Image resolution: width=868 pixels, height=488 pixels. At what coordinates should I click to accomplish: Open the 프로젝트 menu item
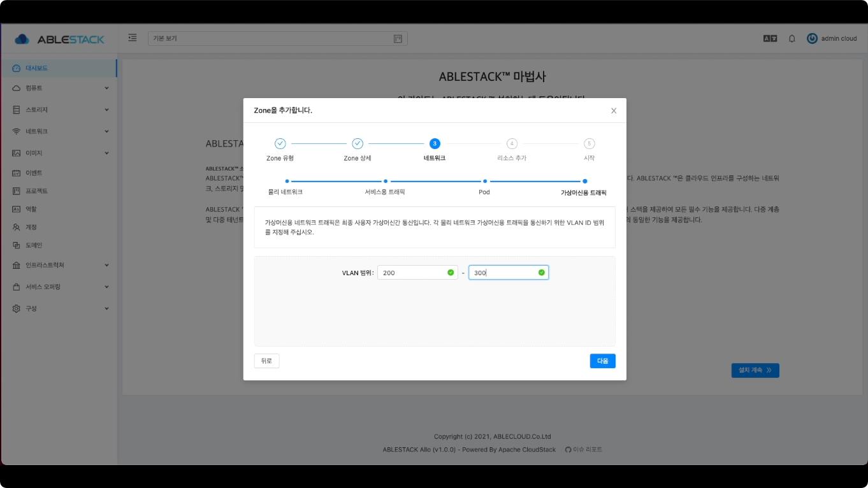(59, 191)
